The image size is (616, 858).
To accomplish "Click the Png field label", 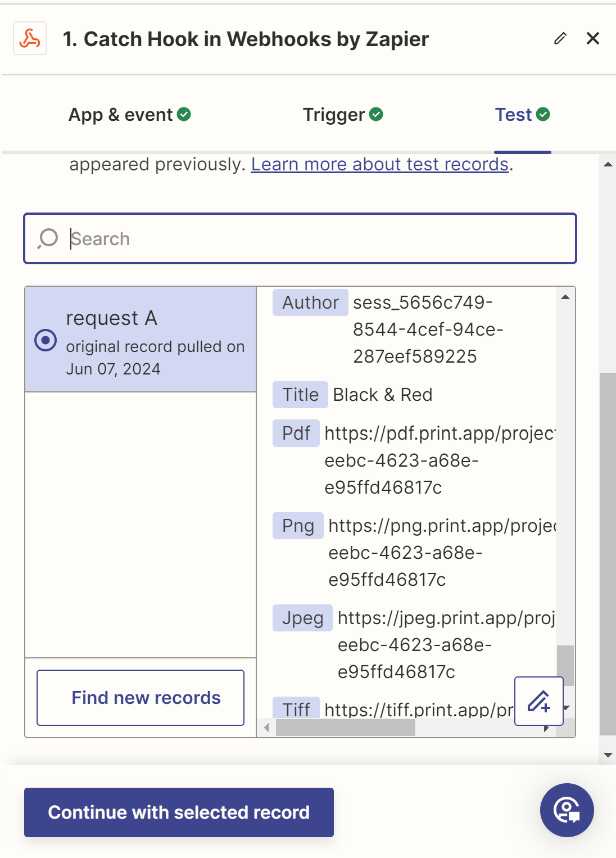I will pyautogui.click(x=298, y=526).
